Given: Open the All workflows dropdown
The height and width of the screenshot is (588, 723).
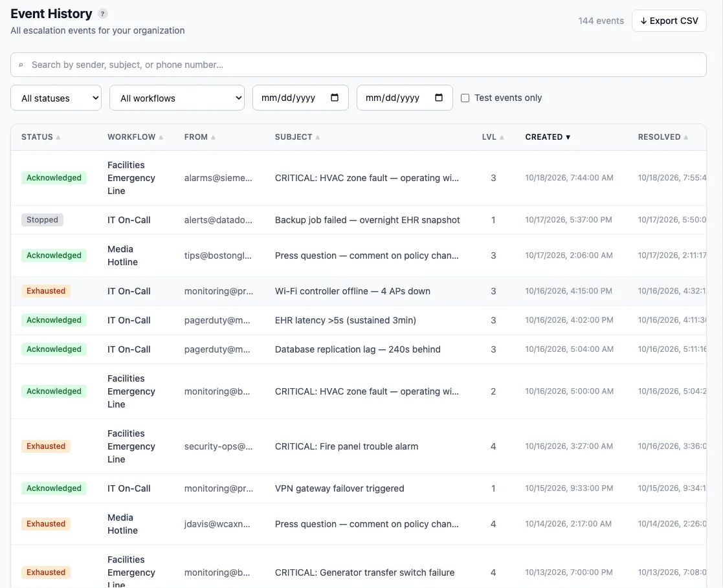Looking at the screenshot, I should [x=177, y=98].
